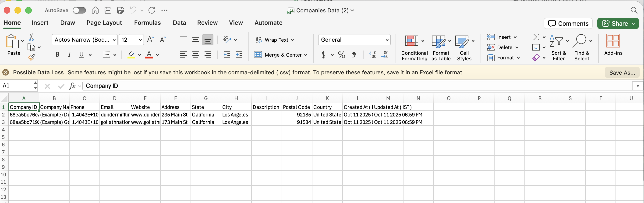Viewport: 644px width, 203px height.
Task: Open the Draw ribbon tab
Action: (x=67, y=23)
